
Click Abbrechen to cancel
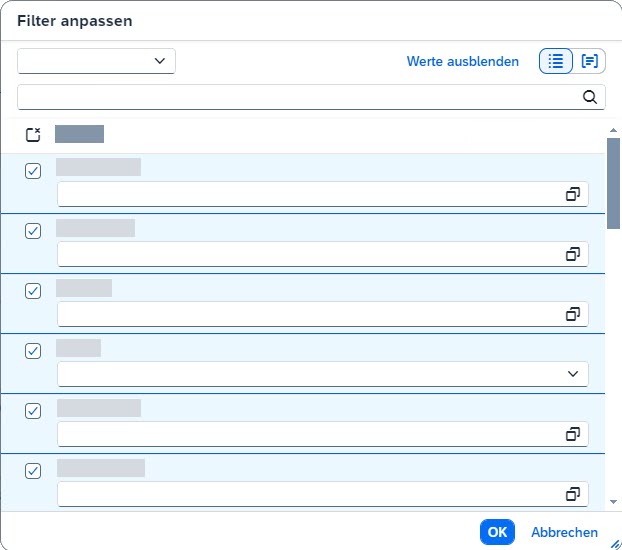[x=564, y=532]
